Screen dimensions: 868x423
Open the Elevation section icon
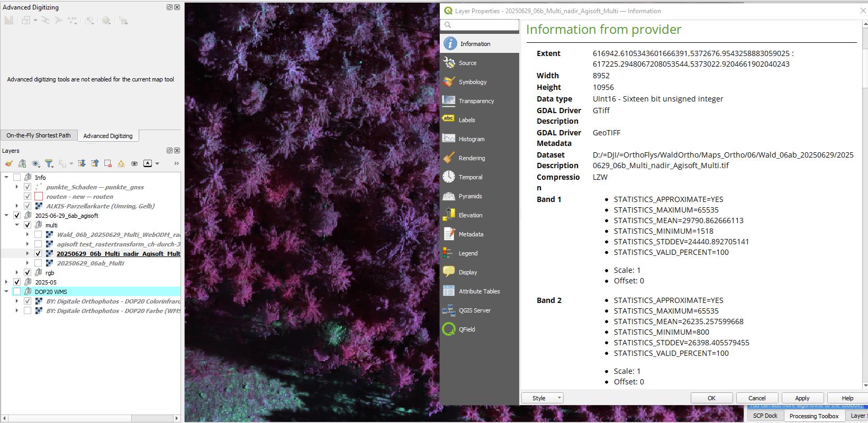(x=449, y=215)
